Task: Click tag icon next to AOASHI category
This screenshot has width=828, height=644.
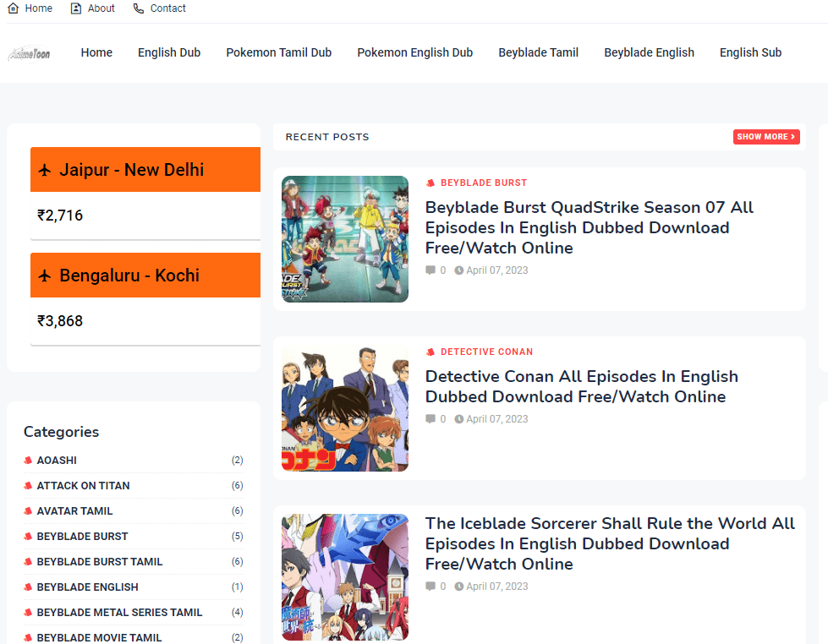Action: [28, 461]
